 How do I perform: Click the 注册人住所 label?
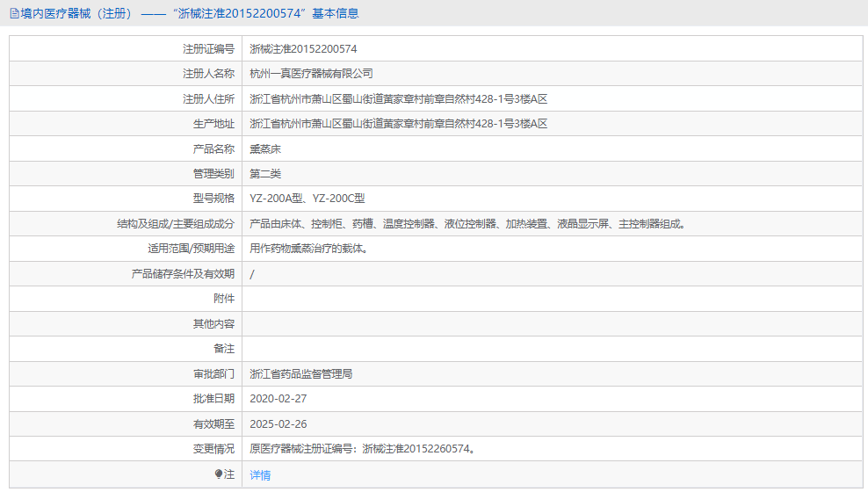(209, 99)
